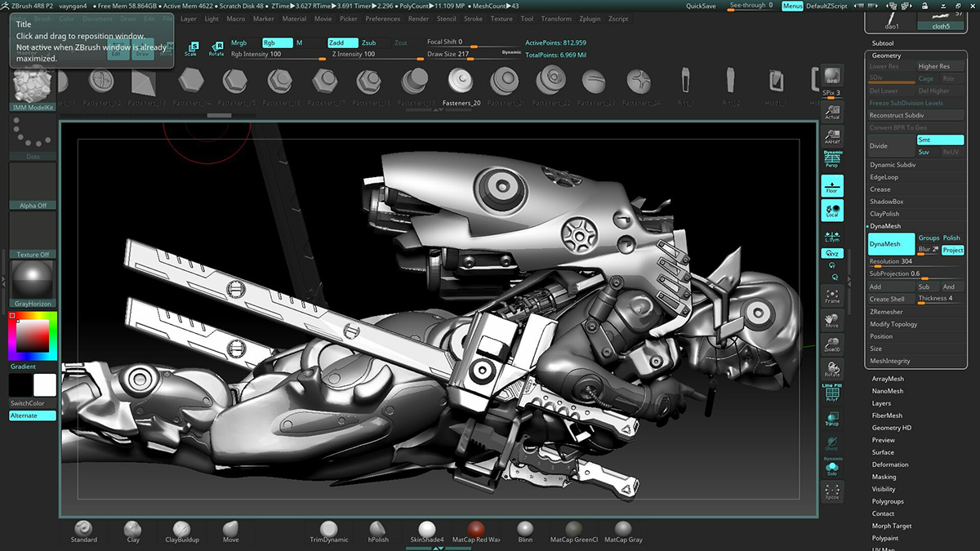Toggle Perspective view with Persp icon
Viewport: 980px width, 551px height.
(832, 159)
